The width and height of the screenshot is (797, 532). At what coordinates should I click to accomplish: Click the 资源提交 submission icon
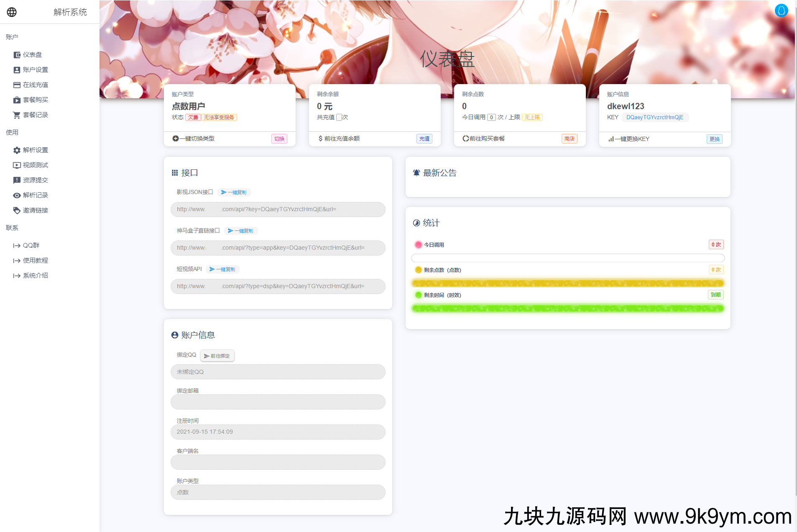point(17,180)
